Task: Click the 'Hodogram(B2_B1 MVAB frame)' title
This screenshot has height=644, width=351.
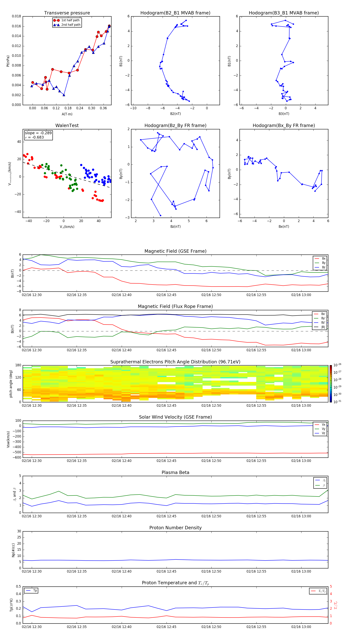Action: (175, 13)
